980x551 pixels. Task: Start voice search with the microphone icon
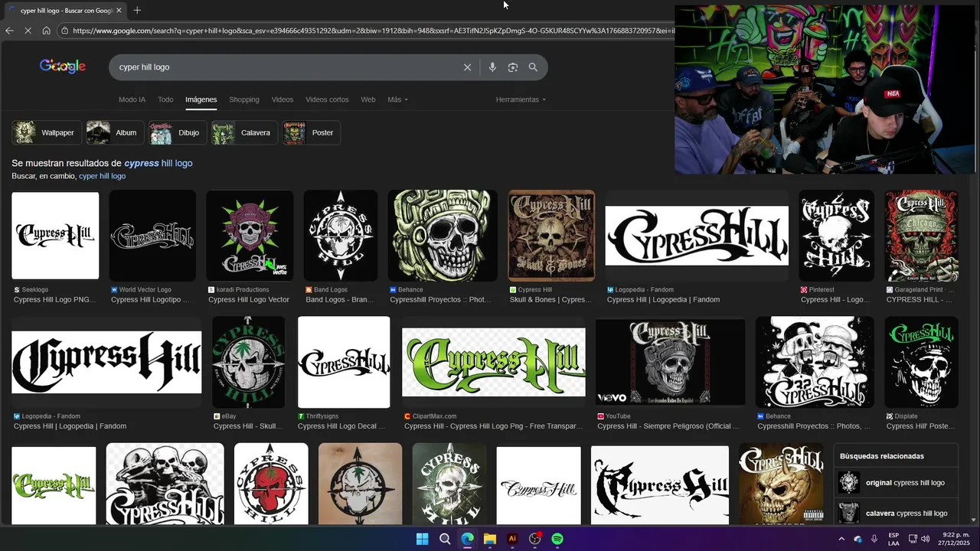pyautogui.click(x=492, y=67)
